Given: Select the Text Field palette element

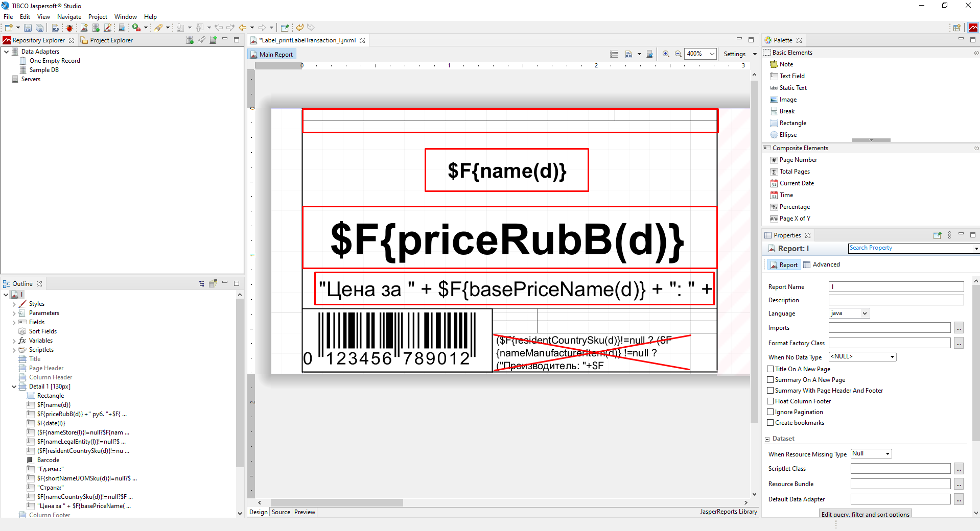Looking at the screenshot, I should (791, 76).
